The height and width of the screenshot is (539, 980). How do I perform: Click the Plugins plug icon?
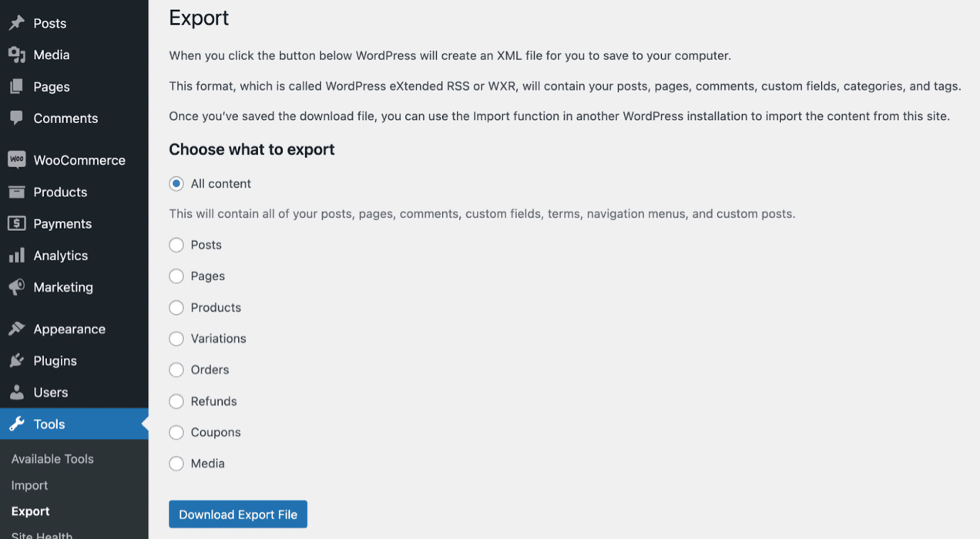tap(16, 360)
